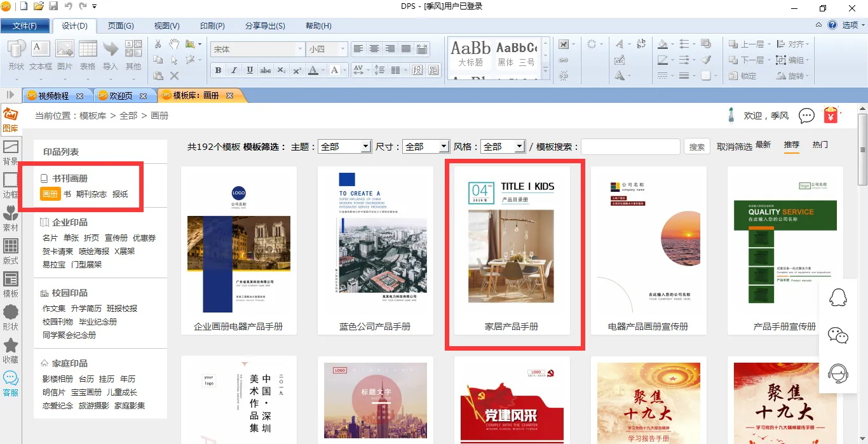Viewport: 868px width, 444px height.
Task: Insert a 表格 table from the ribbon
Action: [x=88, y=55]
